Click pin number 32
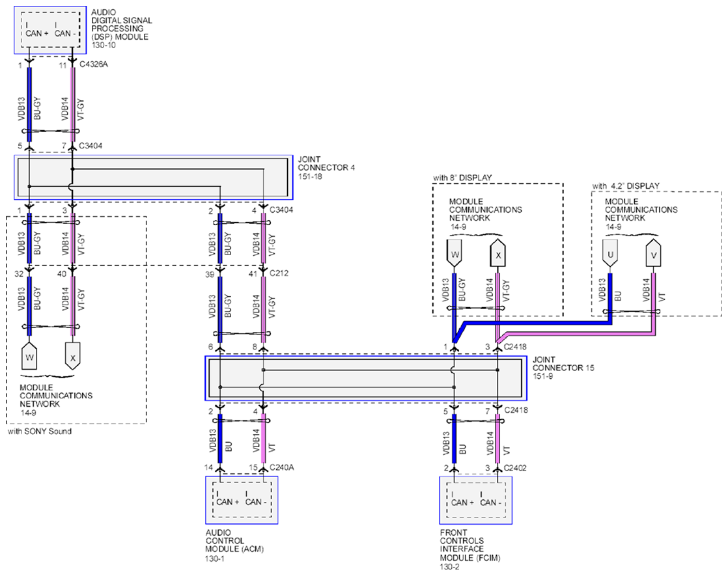Viewport: 728px width, 576px height. pyautogui.click(x=19, y=274)
